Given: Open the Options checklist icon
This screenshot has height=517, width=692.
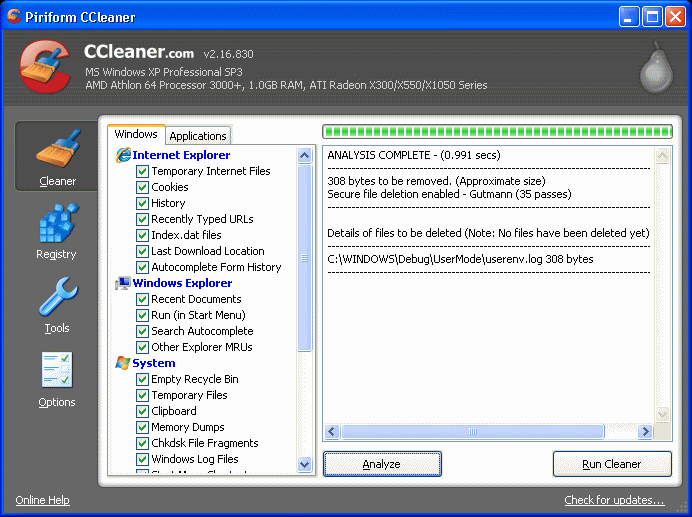Looking at the screenshot, I should (57, 370).
